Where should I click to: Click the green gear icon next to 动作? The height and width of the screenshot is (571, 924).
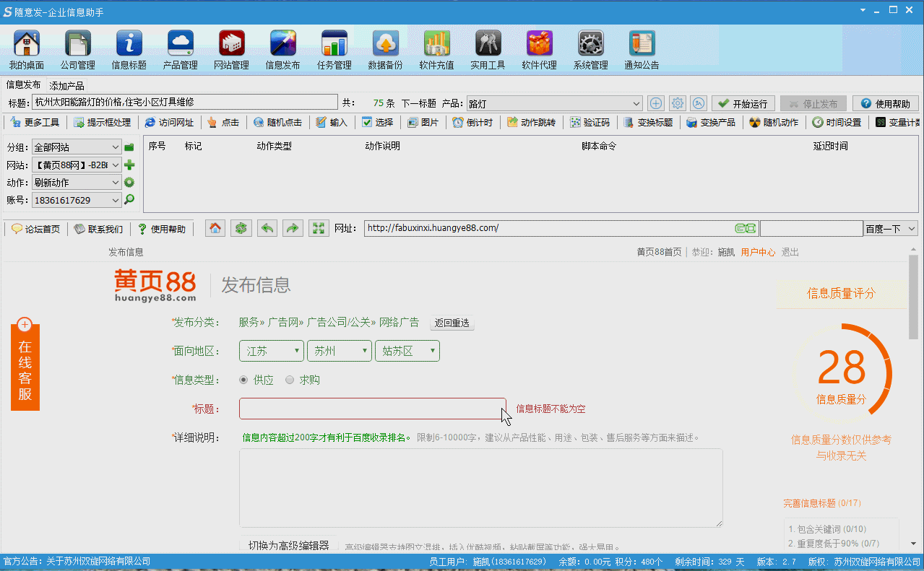click(129, 182)
